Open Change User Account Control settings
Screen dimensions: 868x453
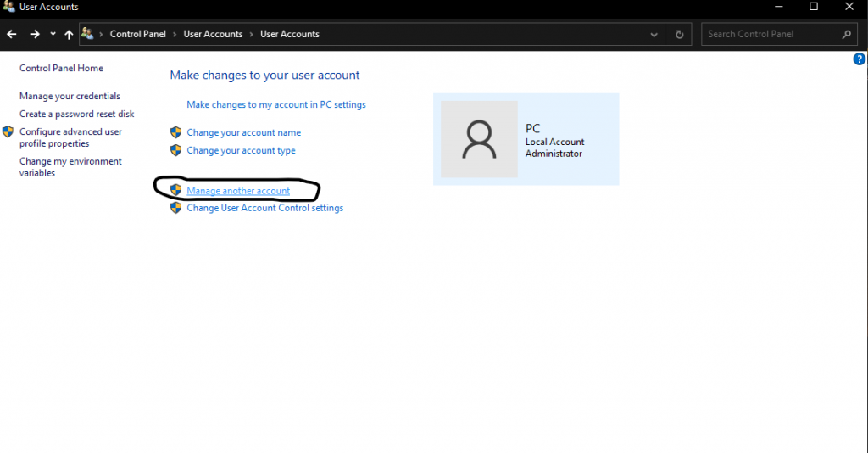tap(265, 208)
